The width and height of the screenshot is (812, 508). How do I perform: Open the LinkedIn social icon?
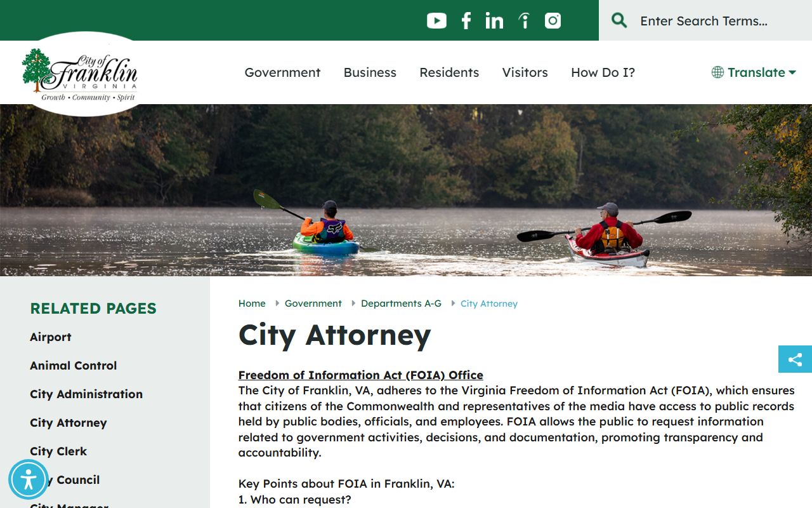click(x=494, y=21)
